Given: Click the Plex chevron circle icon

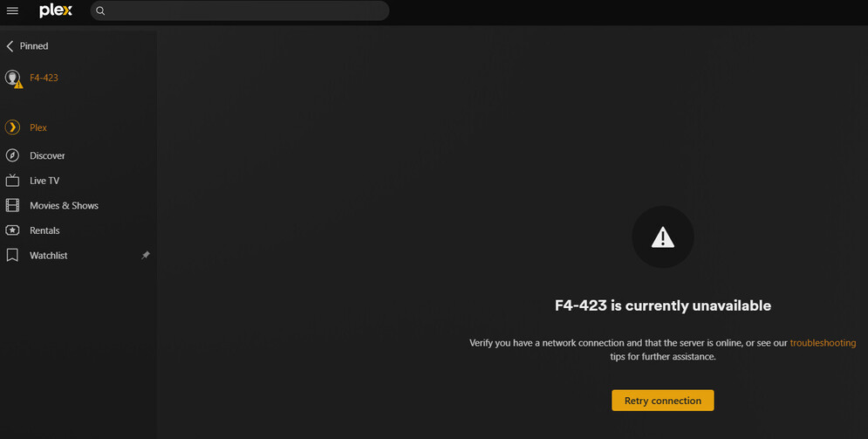Looking at the screenshot, I should 12,127.
